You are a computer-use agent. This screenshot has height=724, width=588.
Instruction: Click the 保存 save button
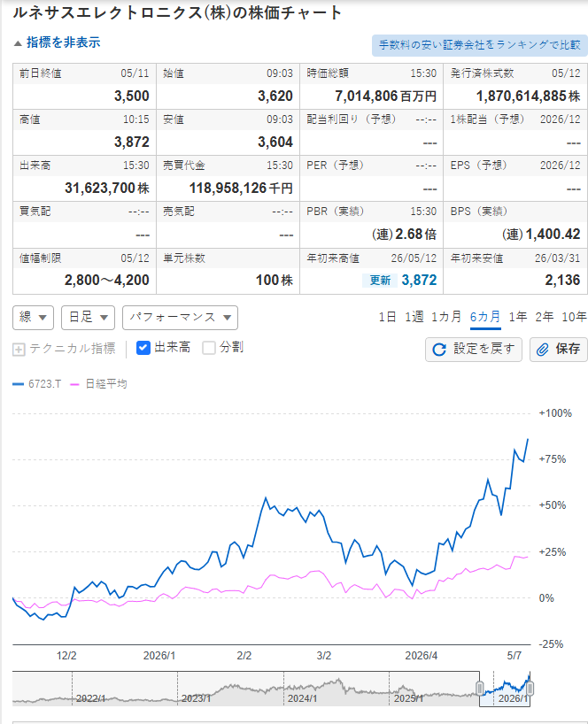coord(559,350)
